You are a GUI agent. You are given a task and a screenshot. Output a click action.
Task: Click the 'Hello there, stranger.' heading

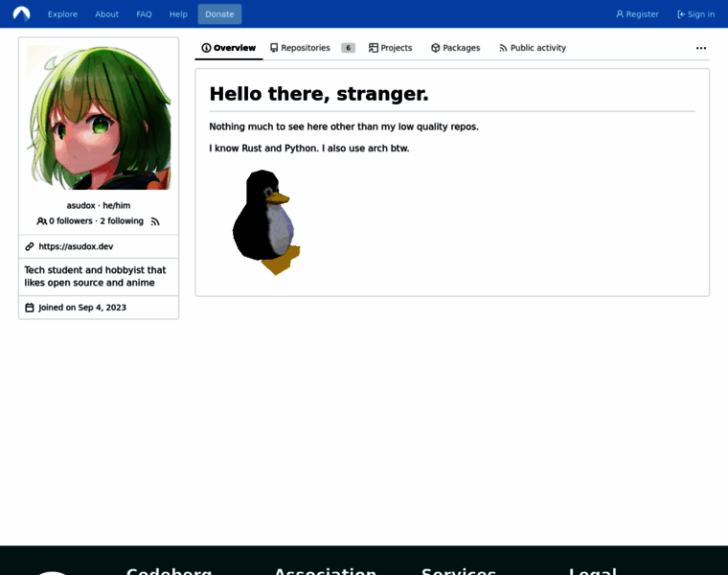(319, 94)
